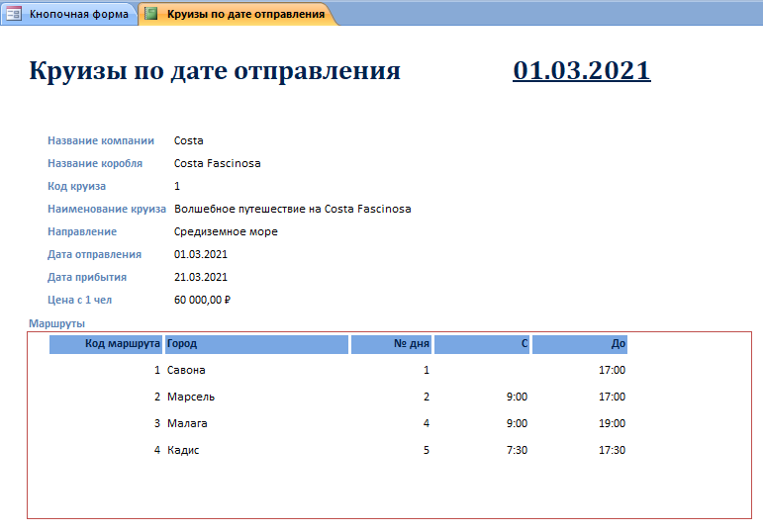Click departure time 17:30 in Кадис row
This screenshot has height=532, width=763.
pos(612,450)
